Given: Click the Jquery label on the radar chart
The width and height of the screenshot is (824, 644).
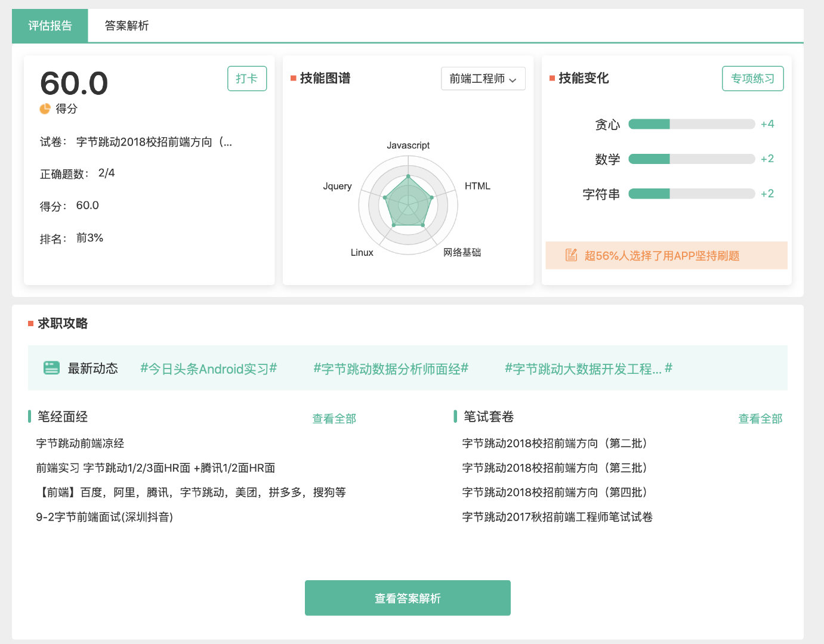Looking at the screenshot, I should coord(337,186).
